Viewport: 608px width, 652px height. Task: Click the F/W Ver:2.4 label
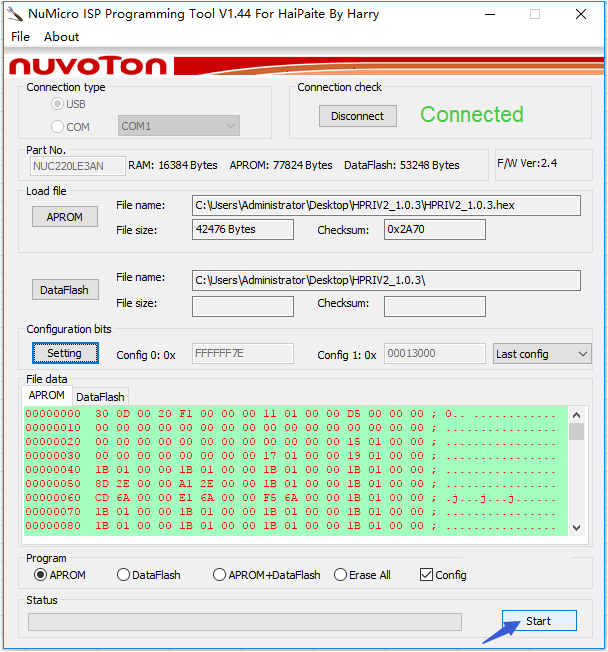[527, 163]
